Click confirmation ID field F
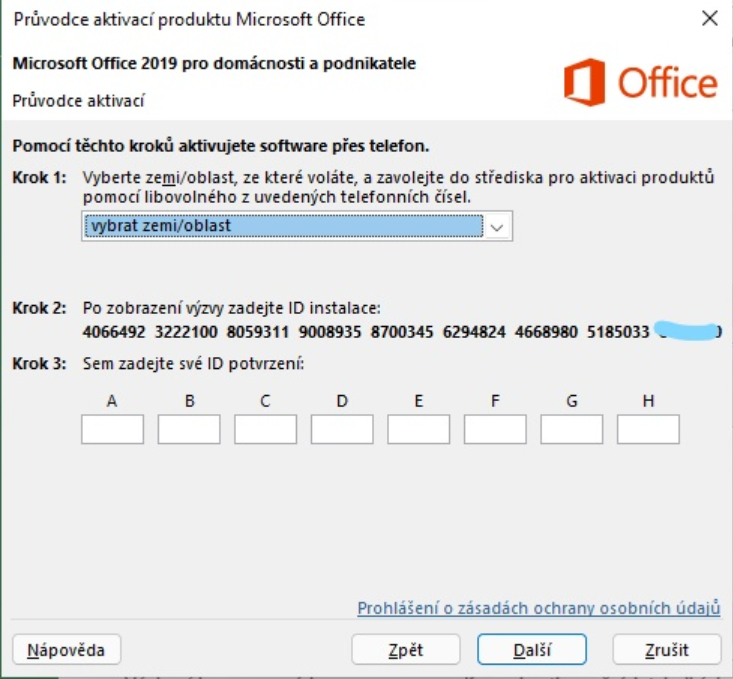This screenshot has width=733, height=679. pyautogui.click(x=495, y=429)
